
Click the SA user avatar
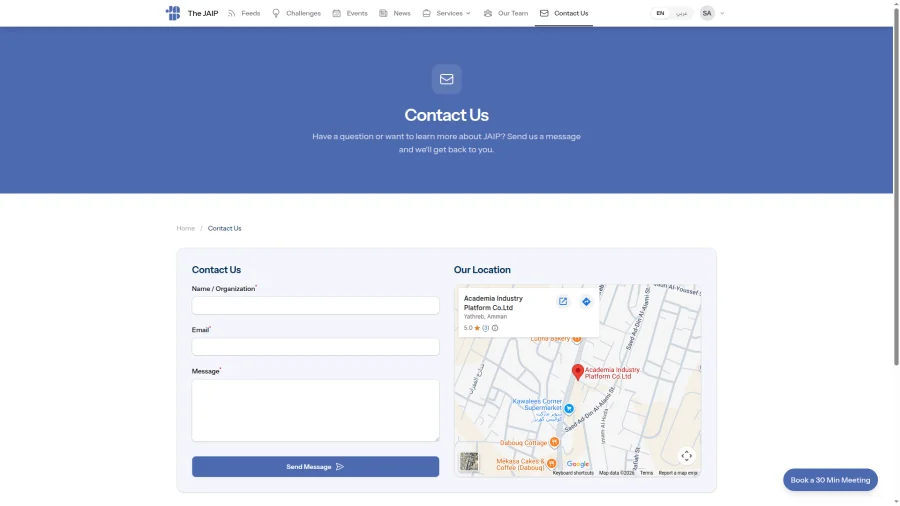tap(707, 13)
